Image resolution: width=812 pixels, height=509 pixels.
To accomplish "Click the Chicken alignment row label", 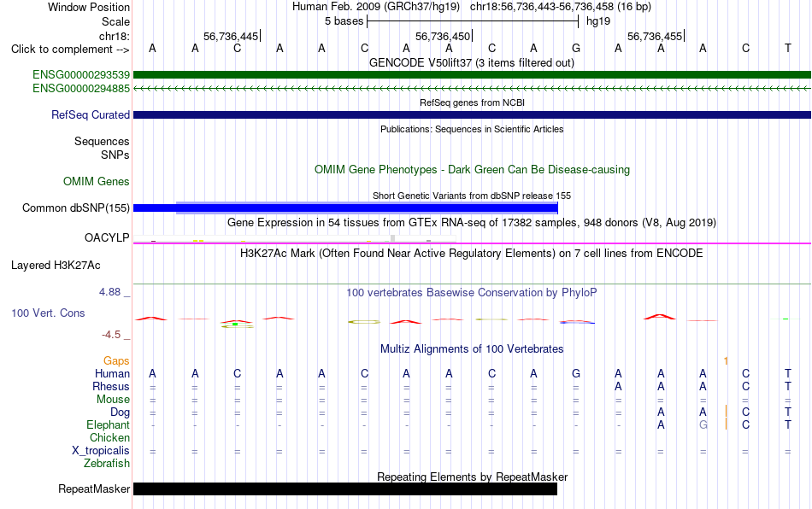I will (x=109, y=438).
